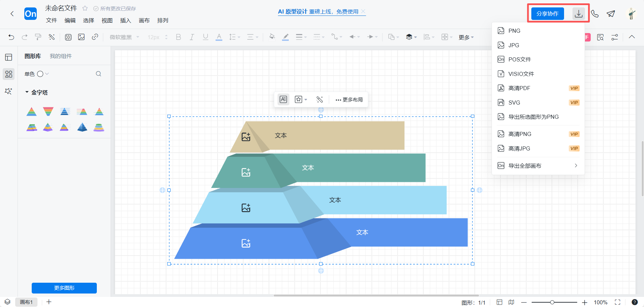The width and height of the screenshot is (644, 307).
Task: Click the zoom slider handle
Action: (552, 302)
